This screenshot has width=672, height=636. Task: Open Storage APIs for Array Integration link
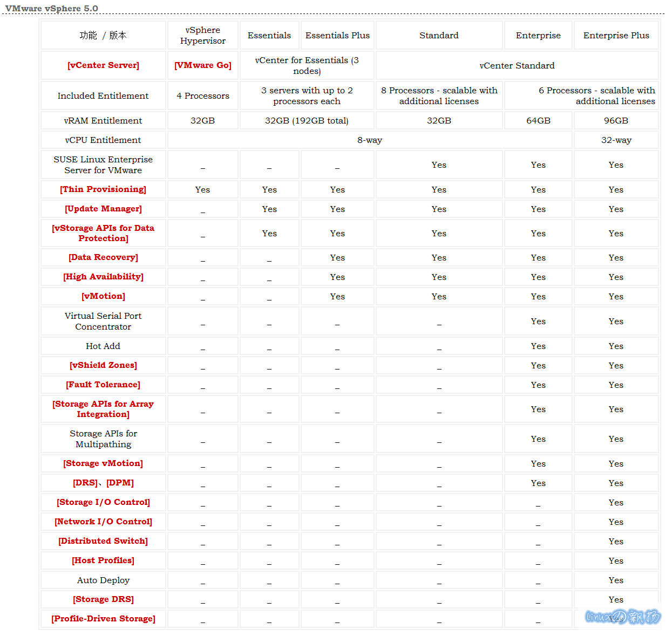103,409
